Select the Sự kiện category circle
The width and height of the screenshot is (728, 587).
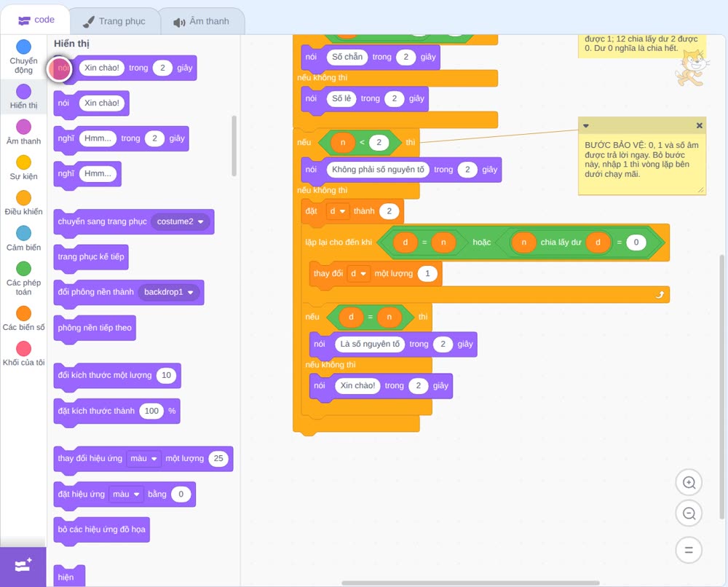pos(24,162)
